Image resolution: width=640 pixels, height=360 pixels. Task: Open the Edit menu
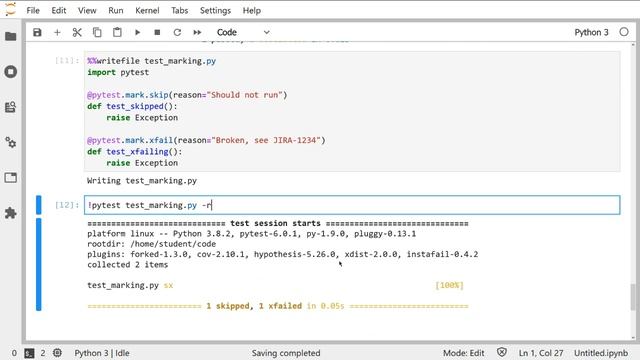tap(59, 11)
